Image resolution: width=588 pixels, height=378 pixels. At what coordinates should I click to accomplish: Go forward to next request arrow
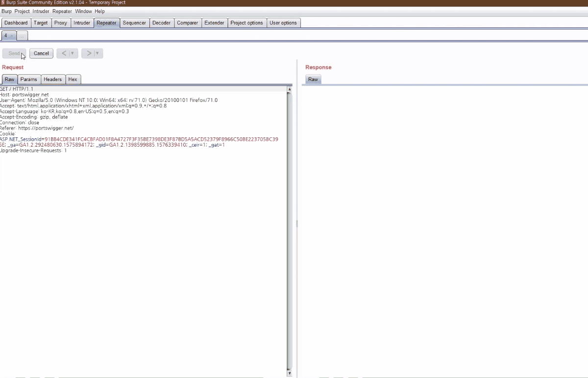pos(88,53)
